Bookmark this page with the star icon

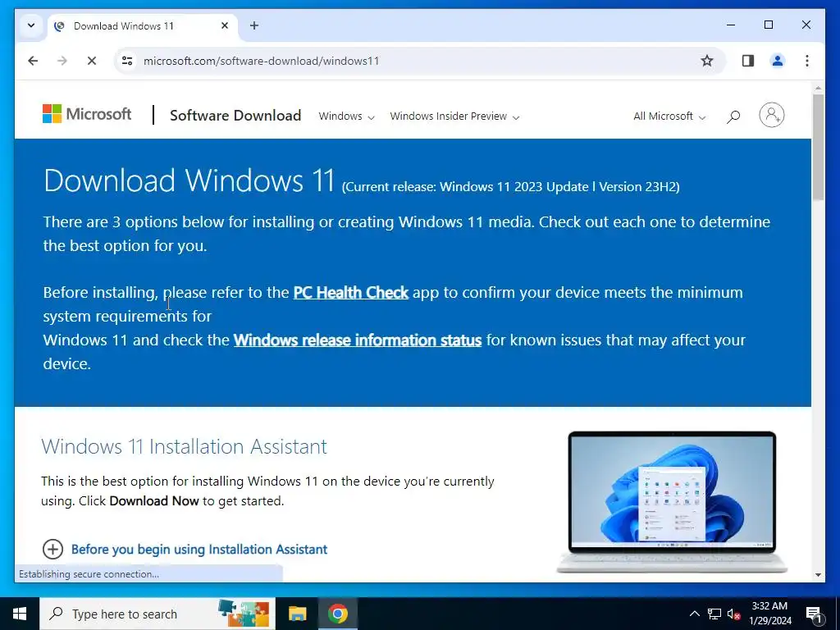707,61
